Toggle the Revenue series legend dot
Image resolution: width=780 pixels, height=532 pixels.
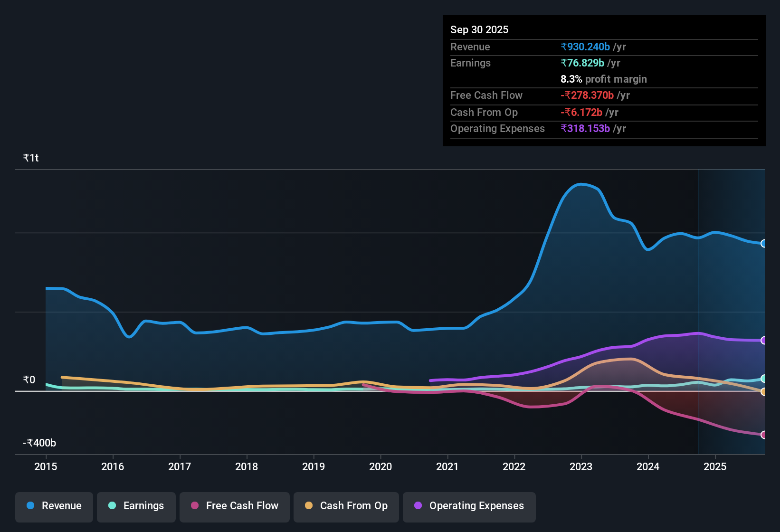click(x=30, y=506)
